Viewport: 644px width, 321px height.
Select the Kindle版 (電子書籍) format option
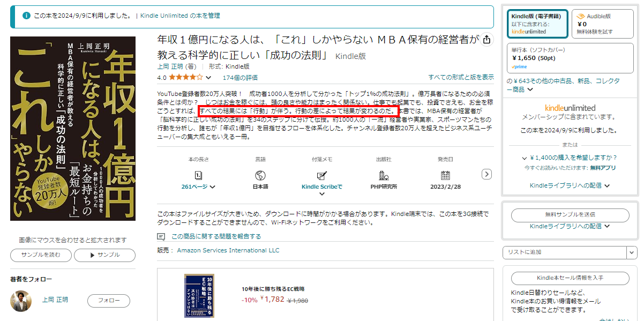(537, 24)
